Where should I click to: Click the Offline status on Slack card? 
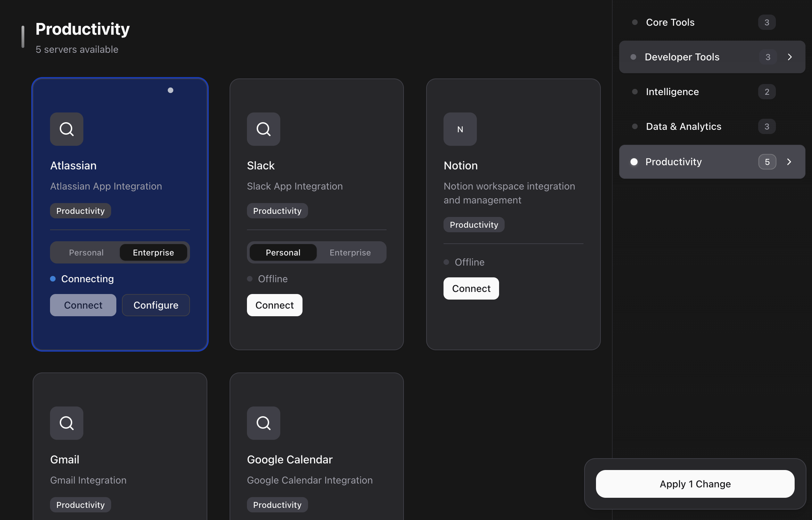(x=267, y=279)
